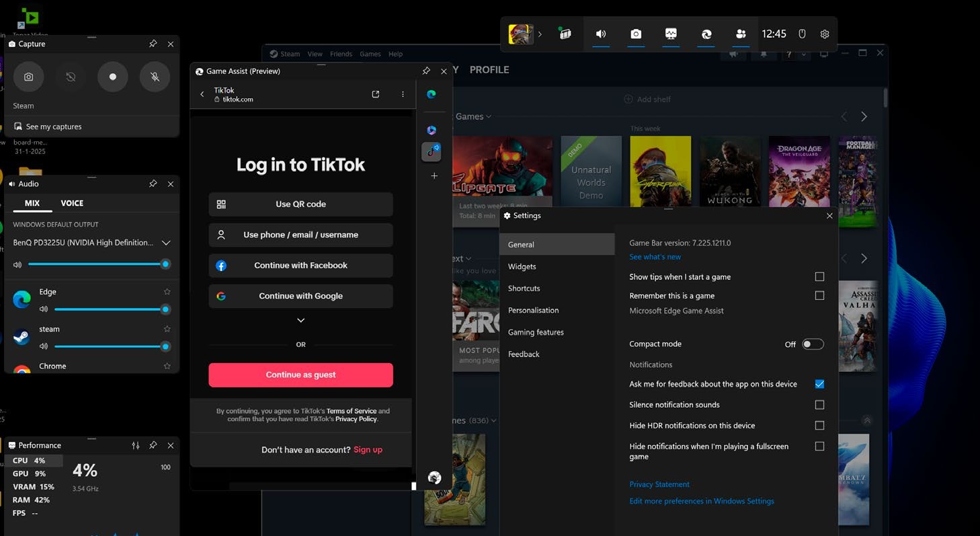Select the MIX tab in Audio
The width and height of the screenshot is (980, 536).
tap(32, 203)
